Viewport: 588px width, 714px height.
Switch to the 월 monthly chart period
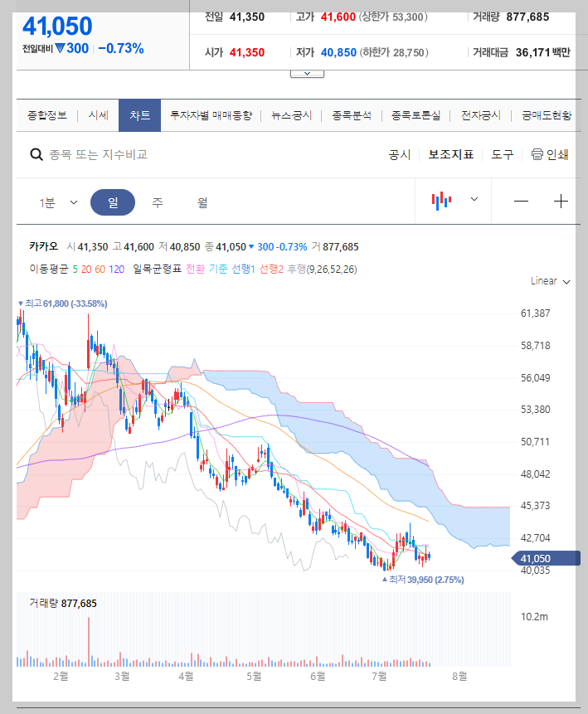(201, 202)
